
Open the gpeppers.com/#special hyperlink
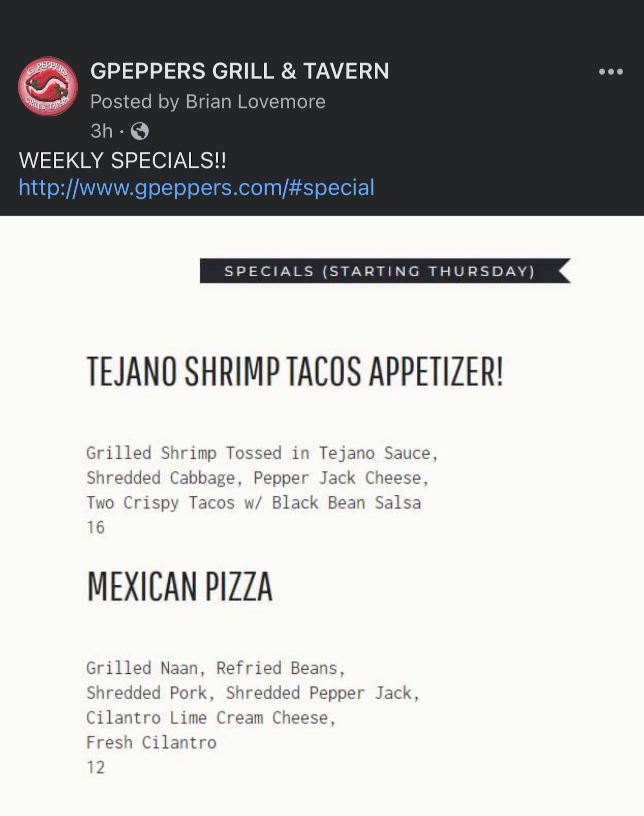click(x=196, y=187)
